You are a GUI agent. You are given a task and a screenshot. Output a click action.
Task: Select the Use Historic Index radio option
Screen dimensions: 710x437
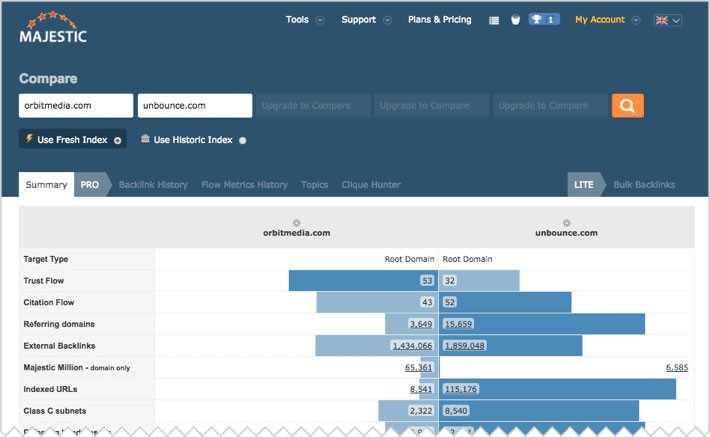[x=242, y=141]
